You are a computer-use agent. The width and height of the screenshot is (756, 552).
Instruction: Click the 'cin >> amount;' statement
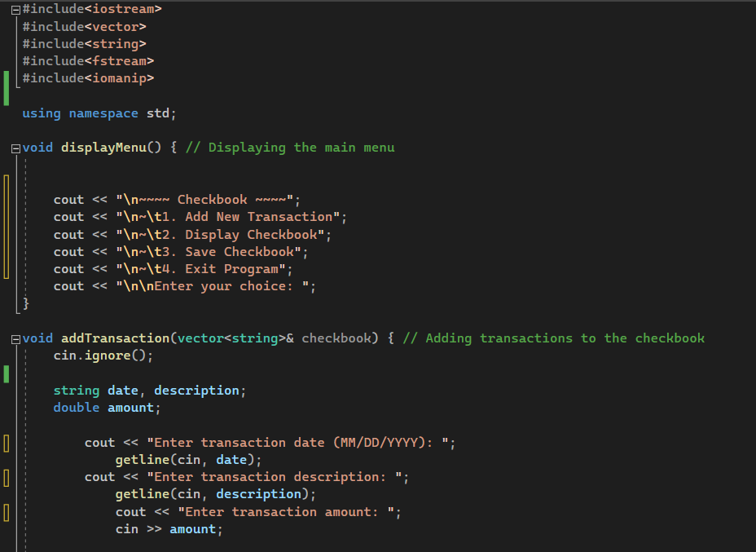[169, 529]
